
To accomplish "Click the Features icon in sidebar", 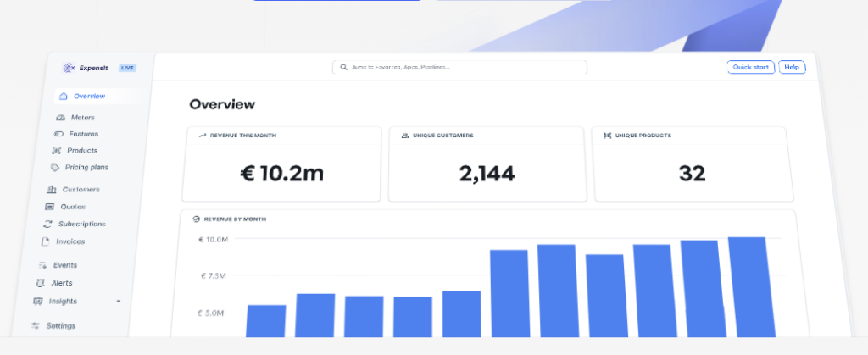I will (x=58, y=134).
